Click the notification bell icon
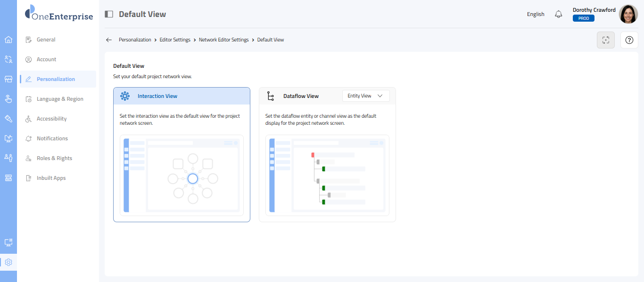Screen dimensions: 644x282 tap(559, 14)
